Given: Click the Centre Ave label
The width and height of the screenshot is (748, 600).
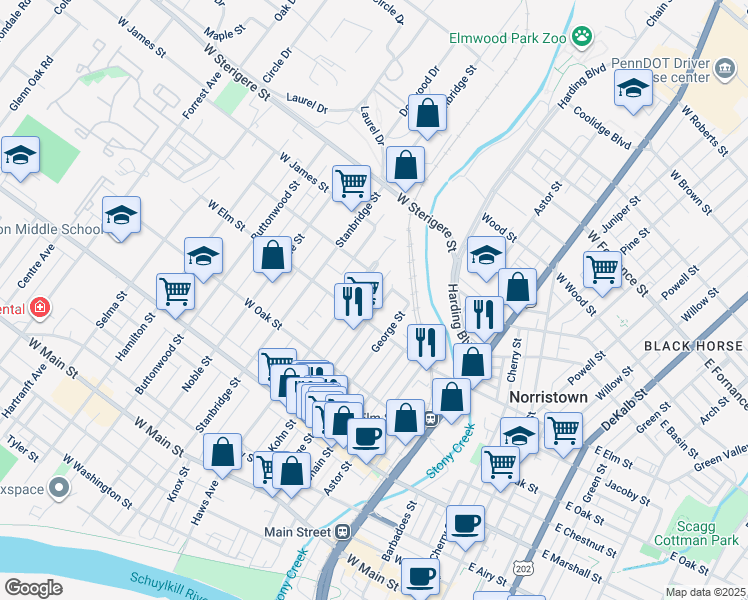Looking at the screenshot, I should click(x=36, y=266).
